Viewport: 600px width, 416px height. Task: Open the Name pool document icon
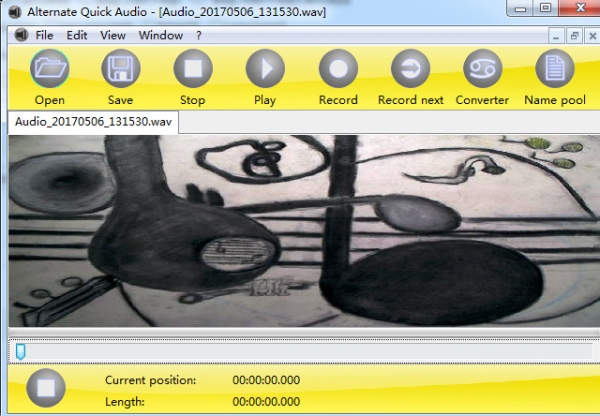pyautogui.click(x=555, y=69)
